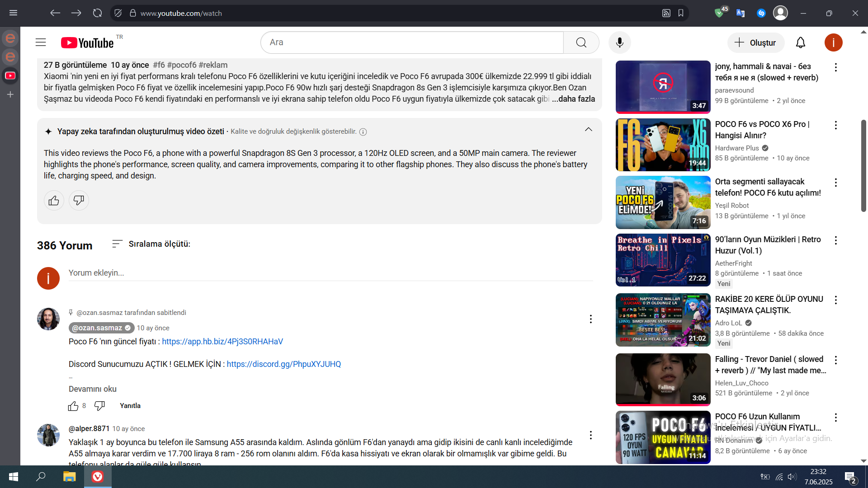Open menu for POCO F6 vs POCO X6 Pro video
Image resolution: width=868 pixels, height=488 pixels.
835,125
